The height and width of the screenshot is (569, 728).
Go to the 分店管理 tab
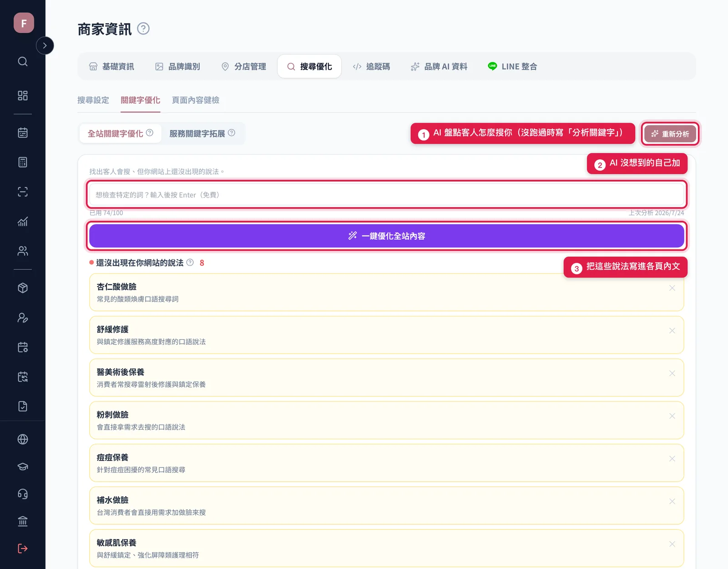(x=243, y=66)
